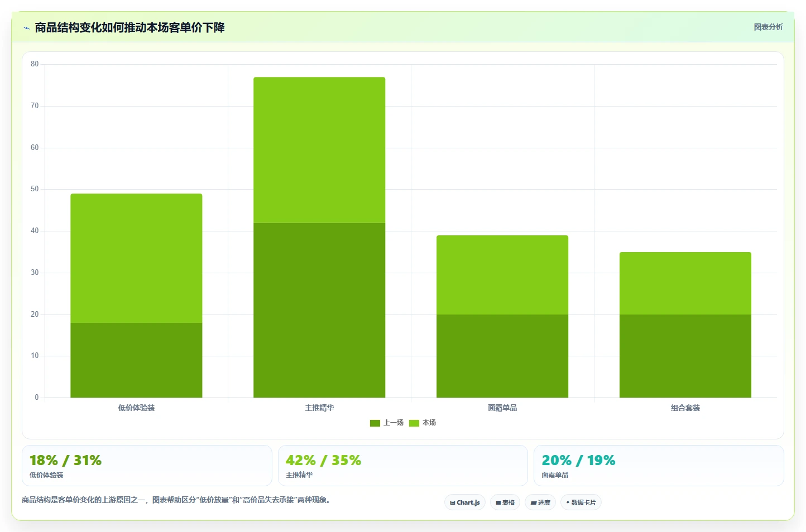This screenshot has height=532, width=806.
Task: Click the 数据卡片 tag
Action: 581,502
